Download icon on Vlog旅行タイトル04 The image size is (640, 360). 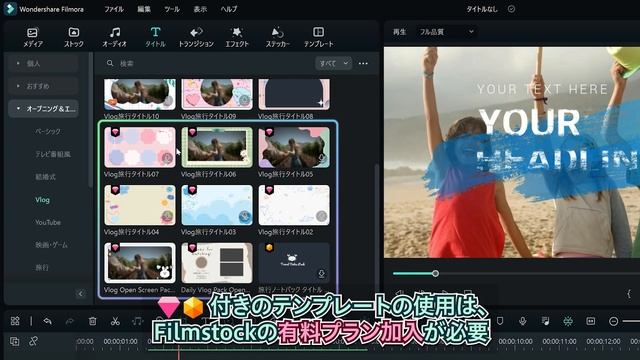tap(167, 216)
